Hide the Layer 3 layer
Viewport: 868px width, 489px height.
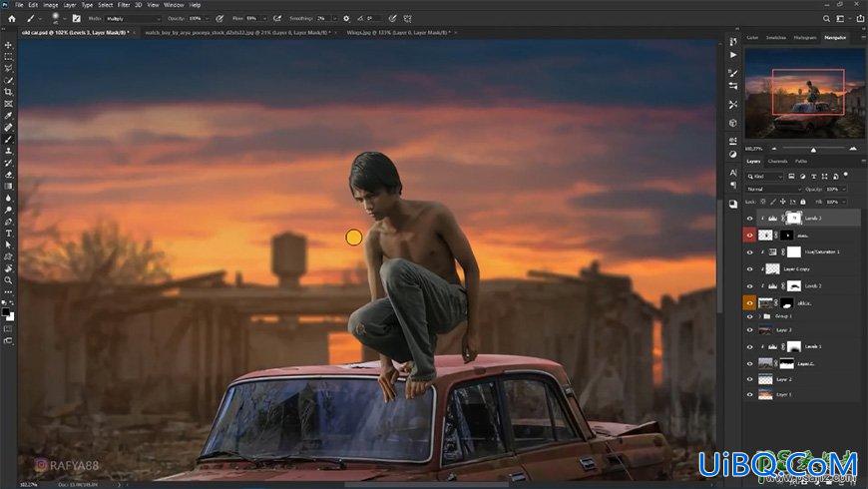click(749, 330)
